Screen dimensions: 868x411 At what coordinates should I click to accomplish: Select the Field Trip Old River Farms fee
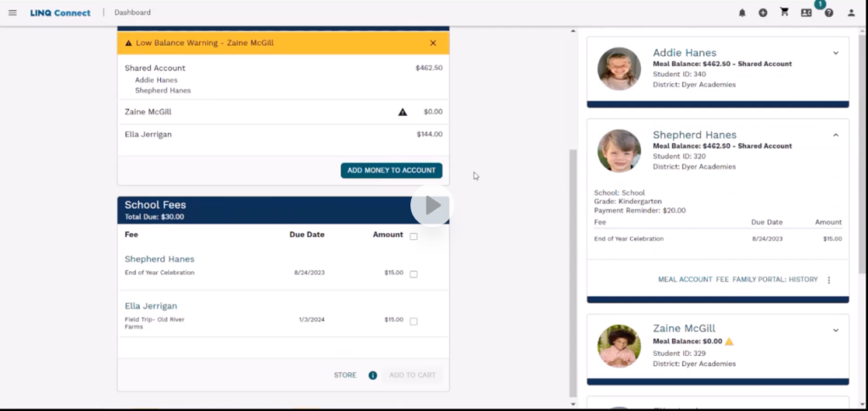[x=414, y=321]
